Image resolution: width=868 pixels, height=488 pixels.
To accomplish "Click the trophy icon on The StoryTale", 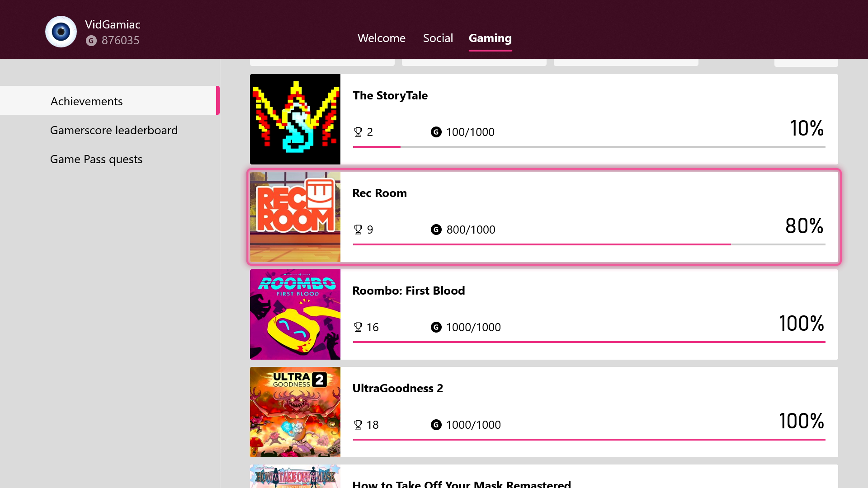I will click(x=358, y=132).
